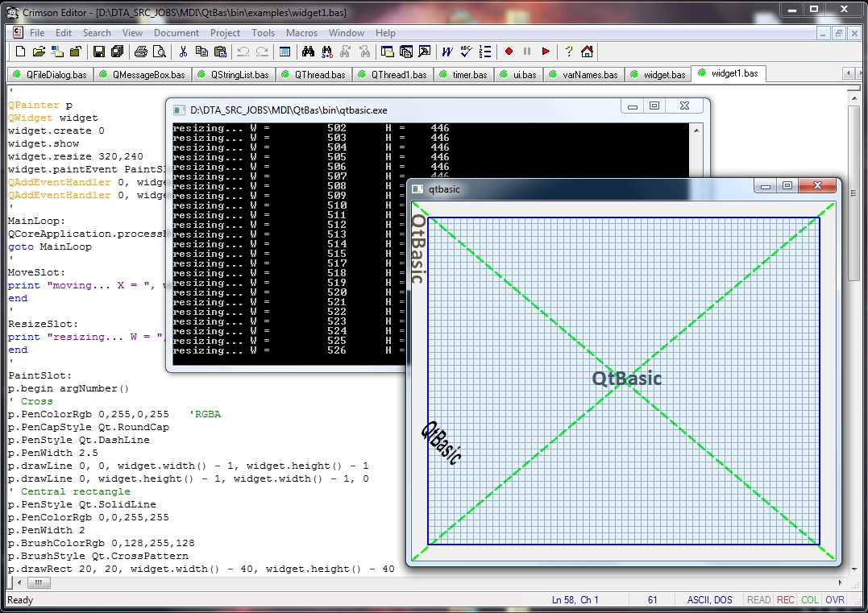
Task: Open the Search menu
Action: tap(97, 33)
